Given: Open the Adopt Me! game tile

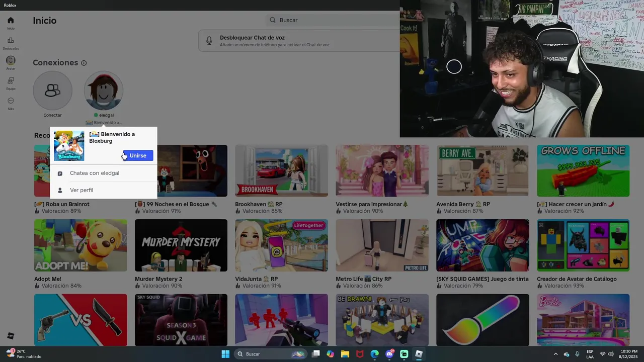Looking at the screenshot, I should pyautogui.click(x=80, y=245).
